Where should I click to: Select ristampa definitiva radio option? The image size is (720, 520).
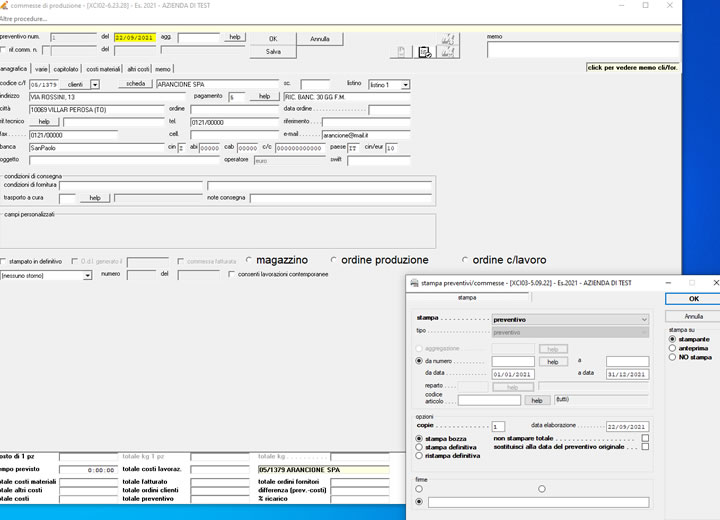pyautogui.click(x=419, y=456)
